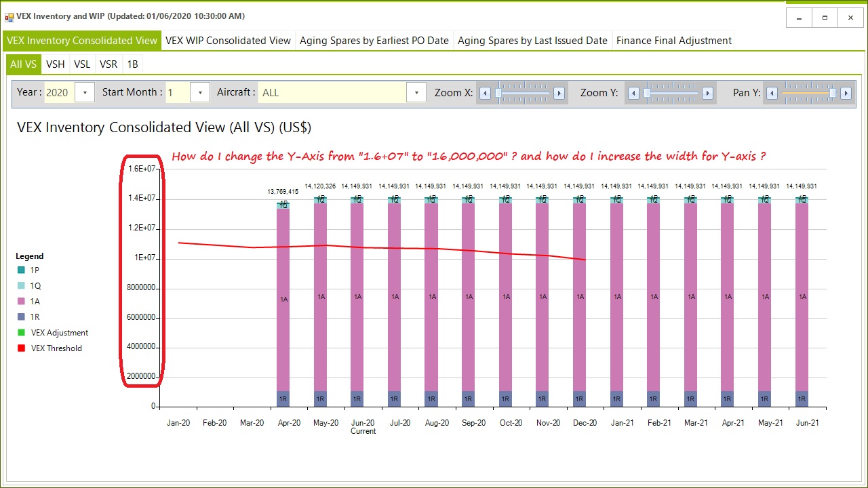This screenshot has width=868, height=488.
Task: Select the 1B sub-tab
Action: (x=133, y=64)
